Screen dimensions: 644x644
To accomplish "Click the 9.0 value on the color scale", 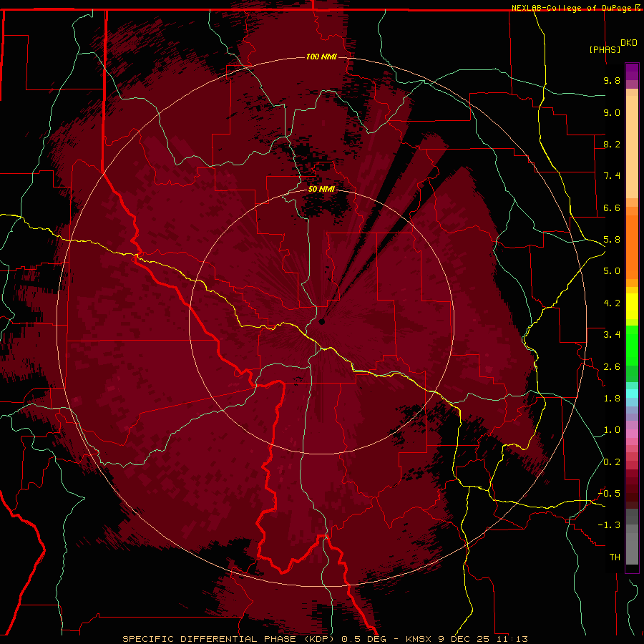I will [x=612, y=112].
